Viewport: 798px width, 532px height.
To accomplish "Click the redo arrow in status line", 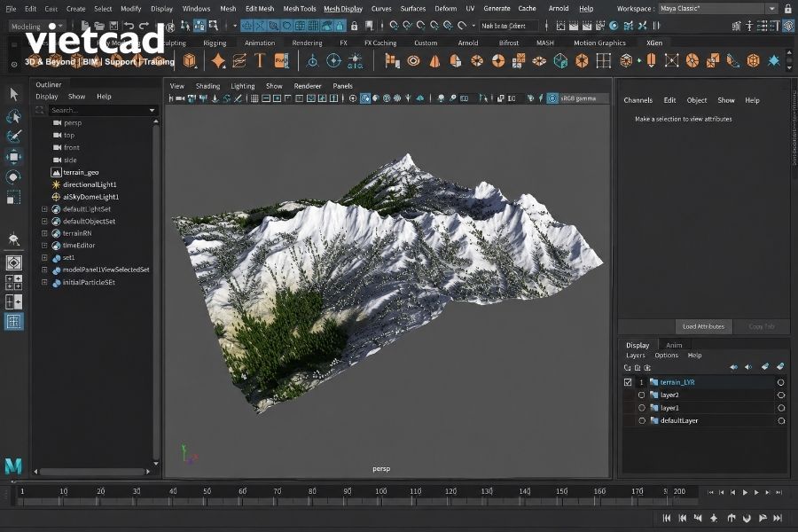I will (144, 26).
